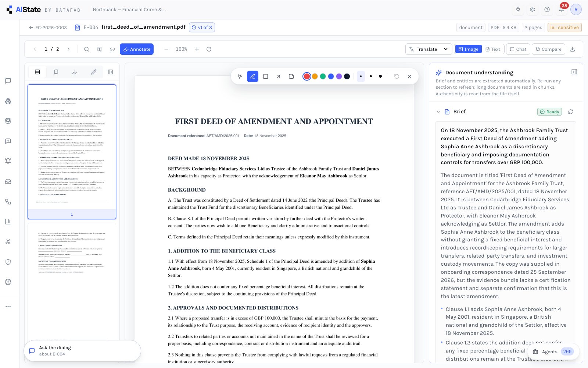Collapse the Document understanding panel
The height and width of the screenshot is (368, 588).
[x=574, y=72]
